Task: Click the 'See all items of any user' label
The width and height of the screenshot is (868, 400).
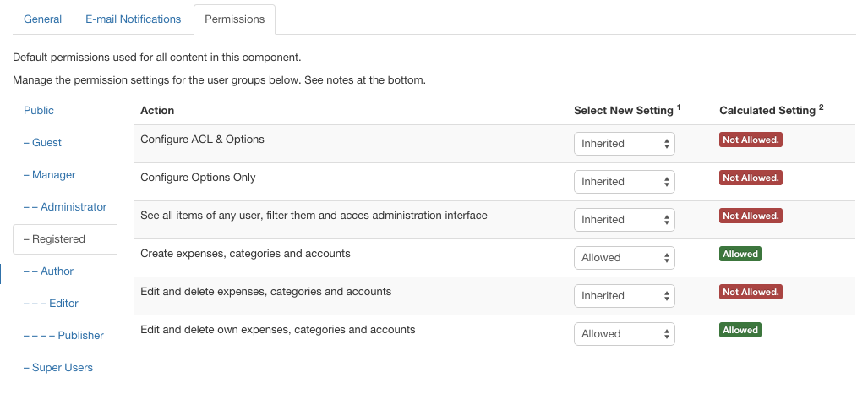Action: [314, 215]
